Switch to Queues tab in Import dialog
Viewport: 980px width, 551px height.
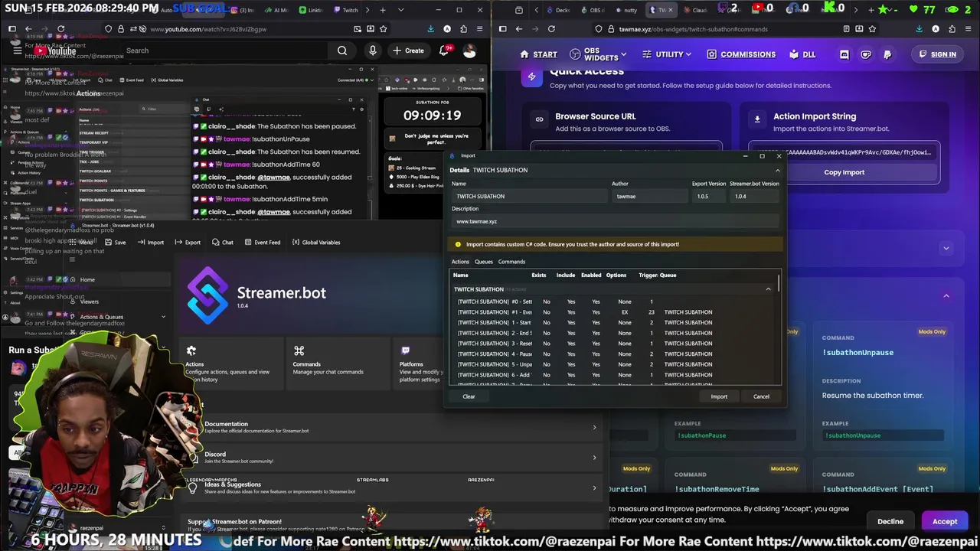tap(484, 262)
